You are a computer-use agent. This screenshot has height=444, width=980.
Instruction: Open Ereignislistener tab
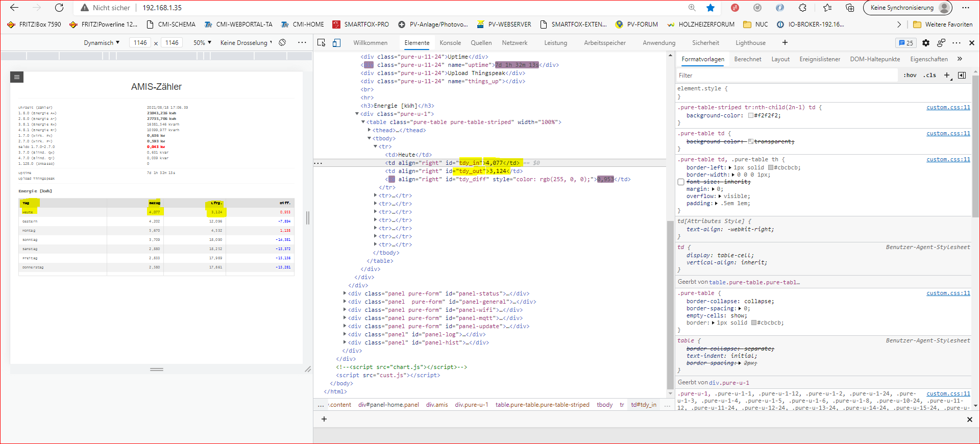tap(820, 59)
